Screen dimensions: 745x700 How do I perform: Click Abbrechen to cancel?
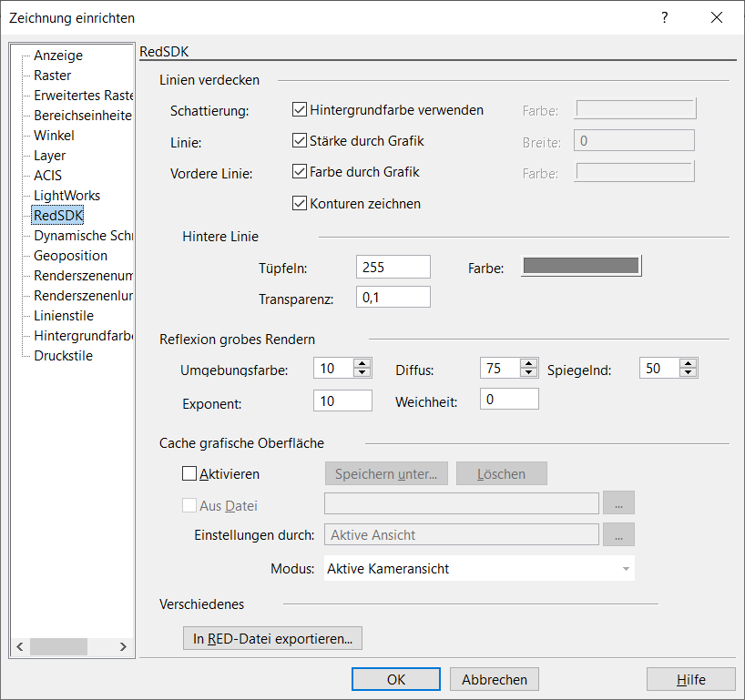point(495,680)
